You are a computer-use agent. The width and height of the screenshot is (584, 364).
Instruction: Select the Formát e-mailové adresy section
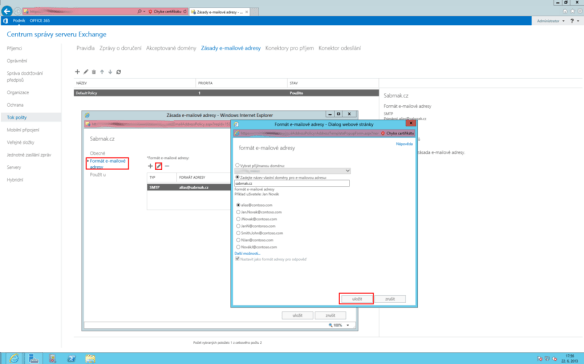coord(108,164)
